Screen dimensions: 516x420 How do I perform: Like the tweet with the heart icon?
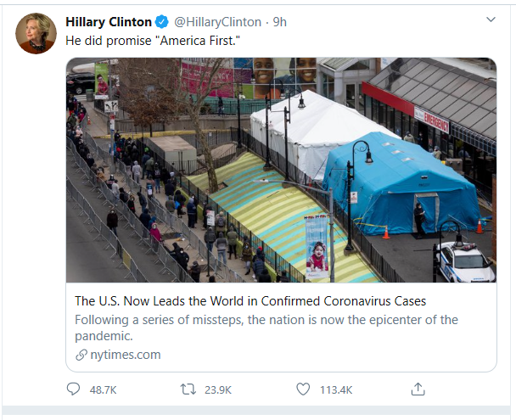pos(303,389)
